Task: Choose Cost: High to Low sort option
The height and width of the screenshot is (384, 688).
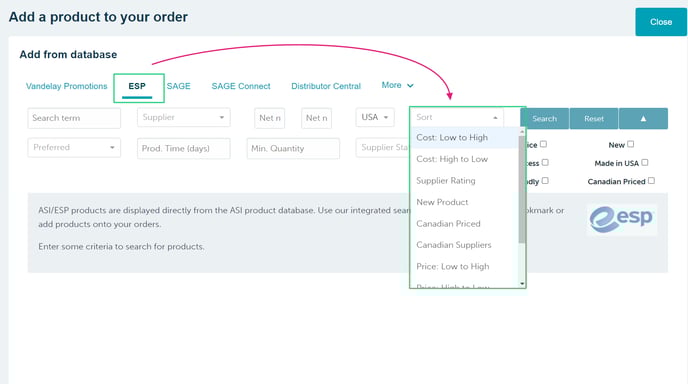Action: pyautogui.click(x=464, y=159)
